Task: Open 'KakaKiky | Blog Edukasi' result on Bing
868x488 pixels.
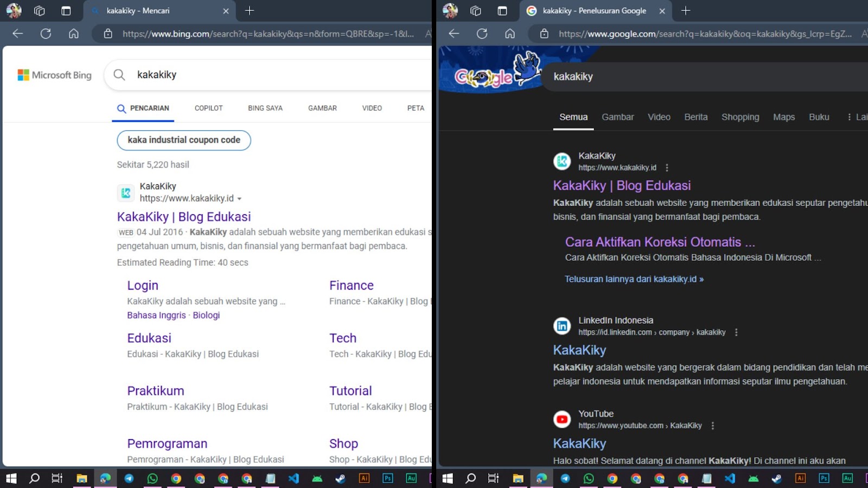Action: click(x=184, y=217)
